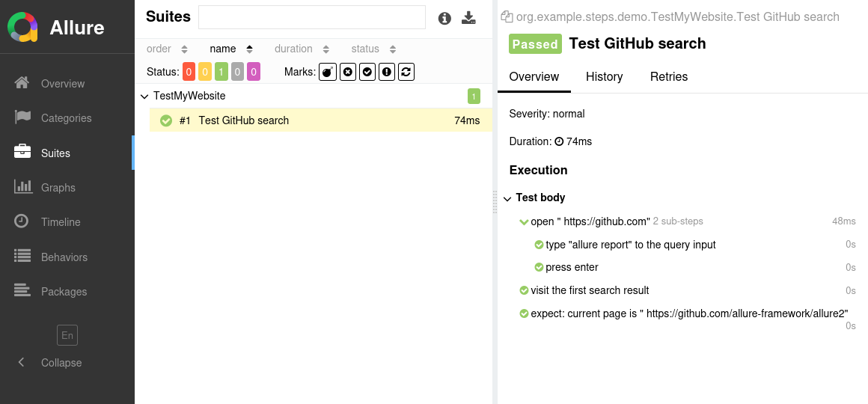Collapse the TestMyWebsite suite
Image resolution: width=868 pixels, height=404 pixels.
[144, 97]
